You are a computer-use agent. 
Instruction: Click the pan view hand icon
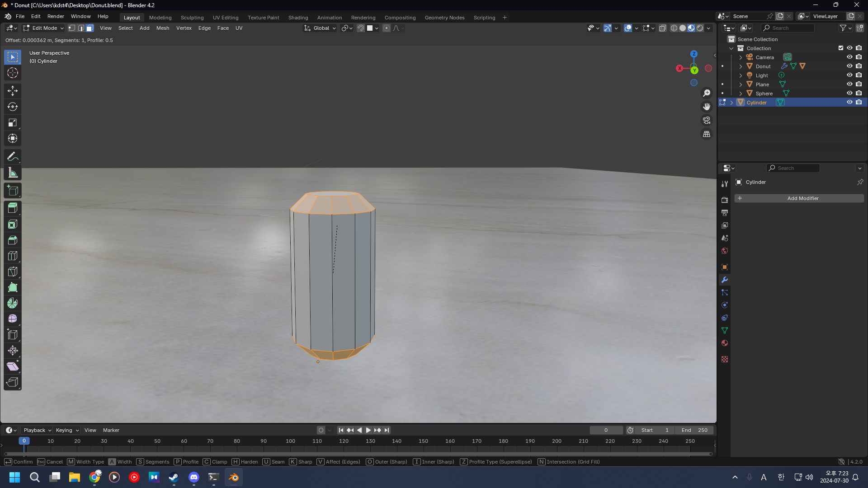(706, 107)
